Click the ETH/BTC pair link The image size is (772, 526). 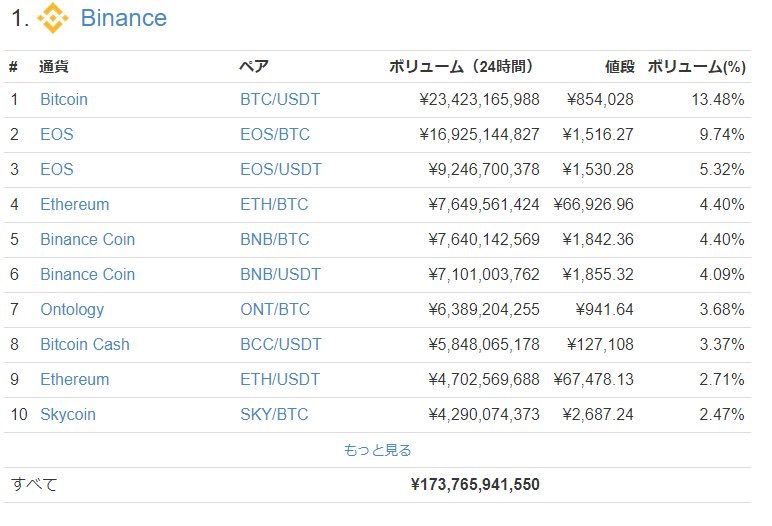point(274,205)
